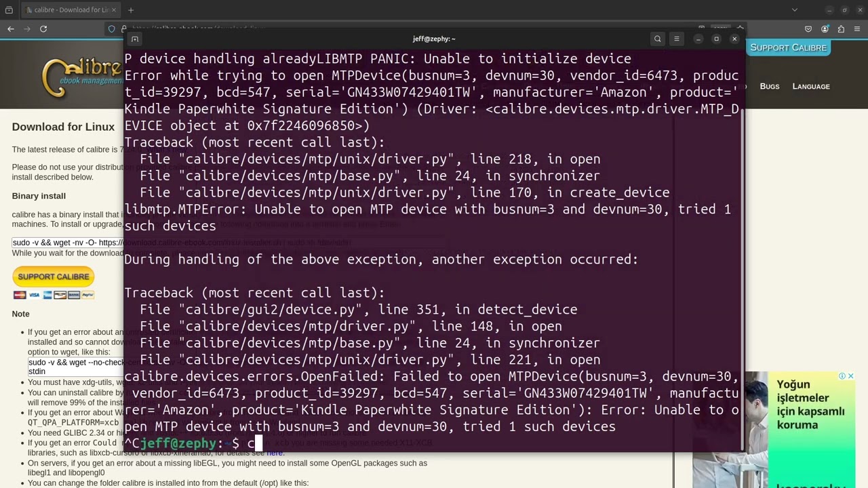
Task: Click the 'Note' heading
Action: [20, 314]
